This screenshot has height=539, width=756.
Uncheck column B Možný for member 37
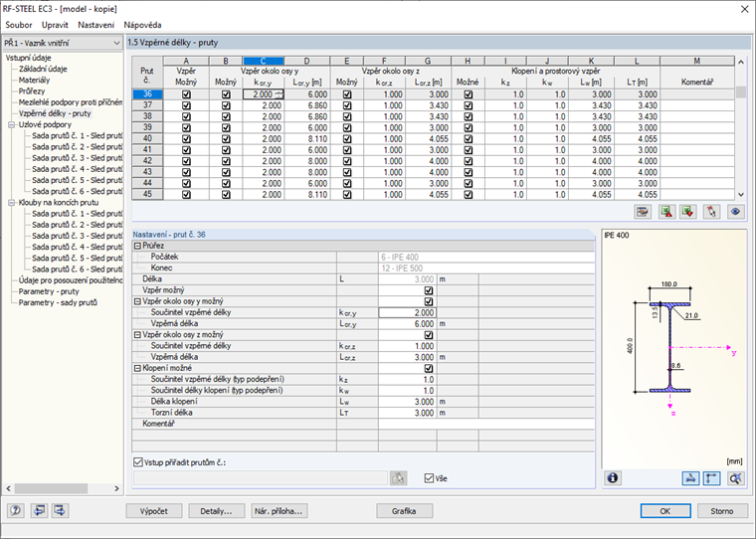(226, 105)
